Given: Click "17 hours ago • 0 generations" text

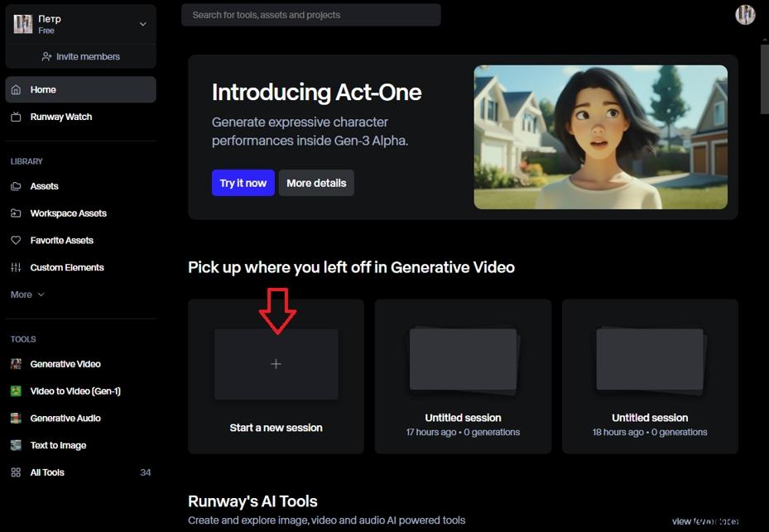Looking at the screenshot, I should (463, 432).
